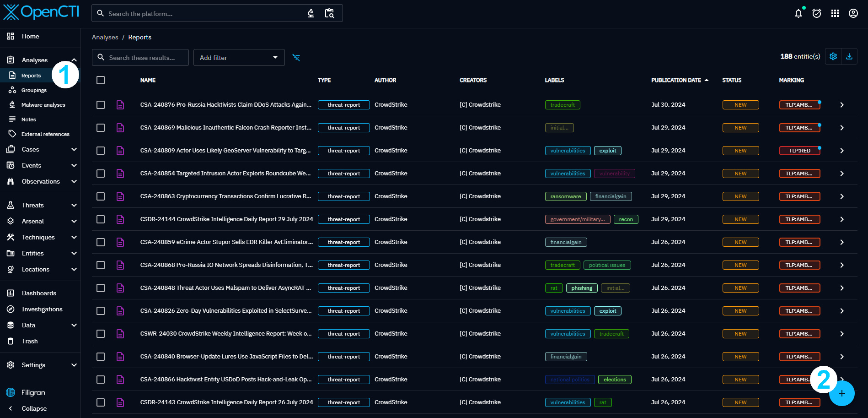Collapse the left sidebar
The height and width of the screenshot is (418, 868).
pyautogui.click(x=34, y=408)
